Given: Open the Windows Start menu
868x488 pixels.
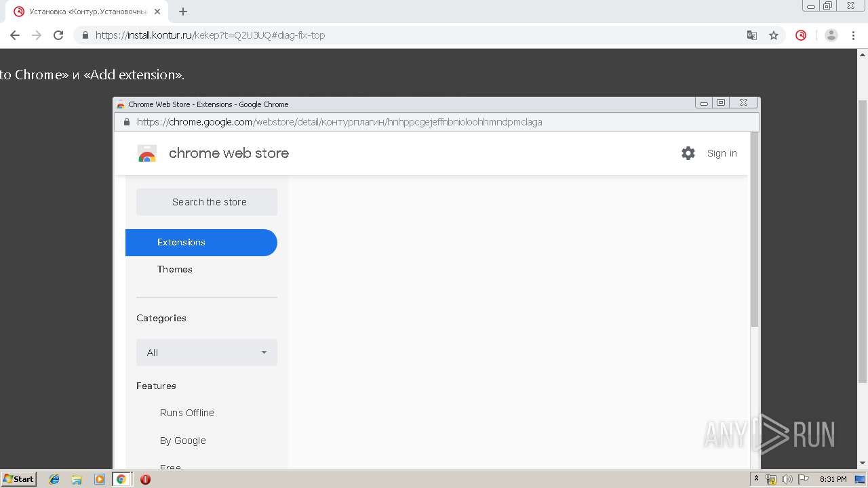Looking at the screenshot, I should 19,479.
